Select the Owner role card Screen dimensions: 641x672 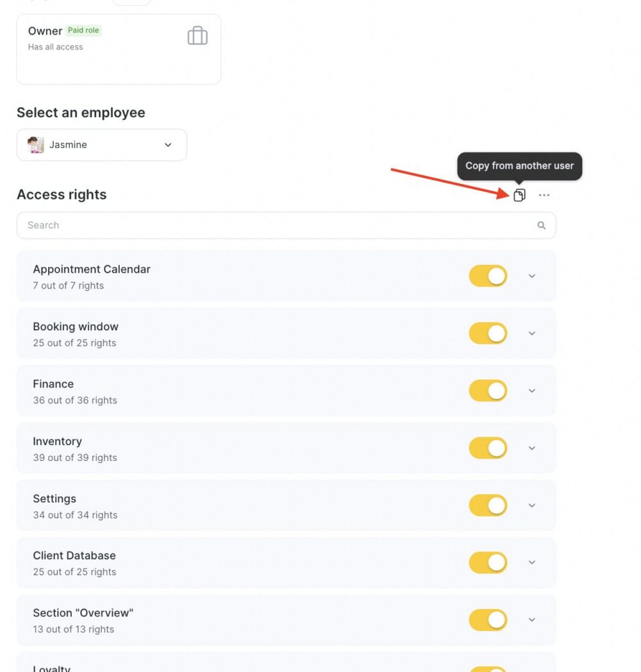[119, 49]
